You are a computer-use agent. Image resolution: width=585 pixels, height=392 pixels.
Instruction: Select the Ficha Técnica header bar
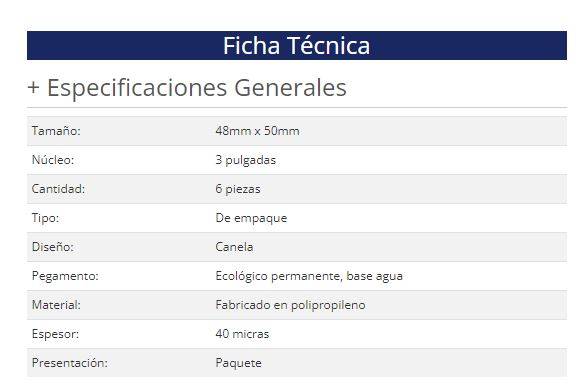(297, 46)
